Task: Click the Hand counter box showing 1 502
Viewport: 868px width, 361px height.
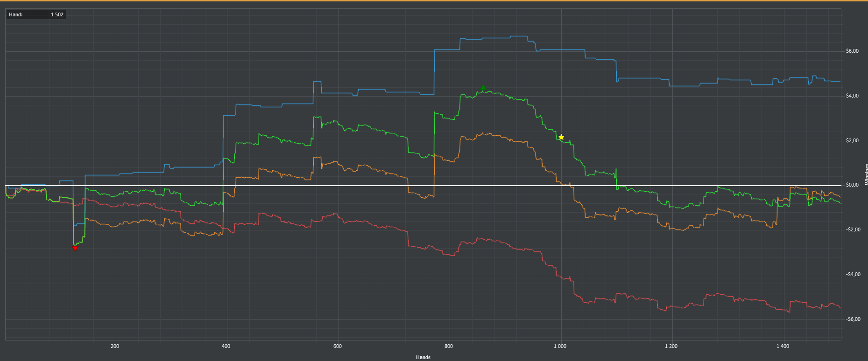Action: click(36, 14)
